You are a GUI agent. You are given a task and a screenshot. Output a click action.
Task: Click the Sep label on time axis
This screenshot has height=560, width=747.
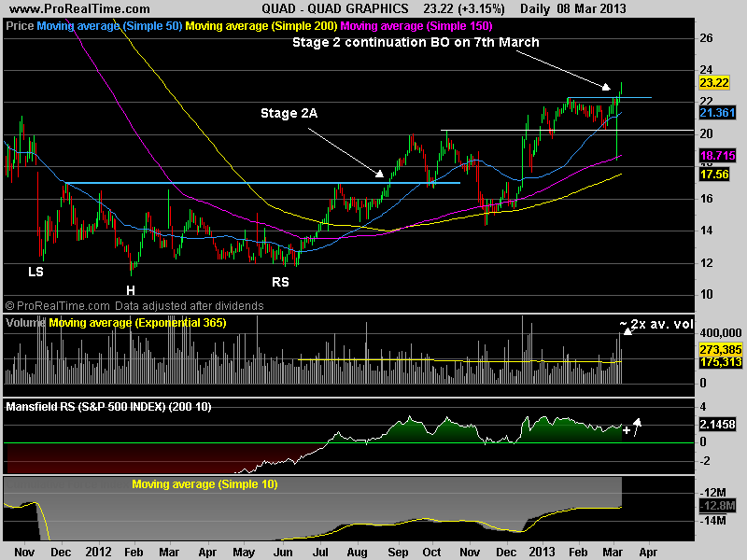398,552
